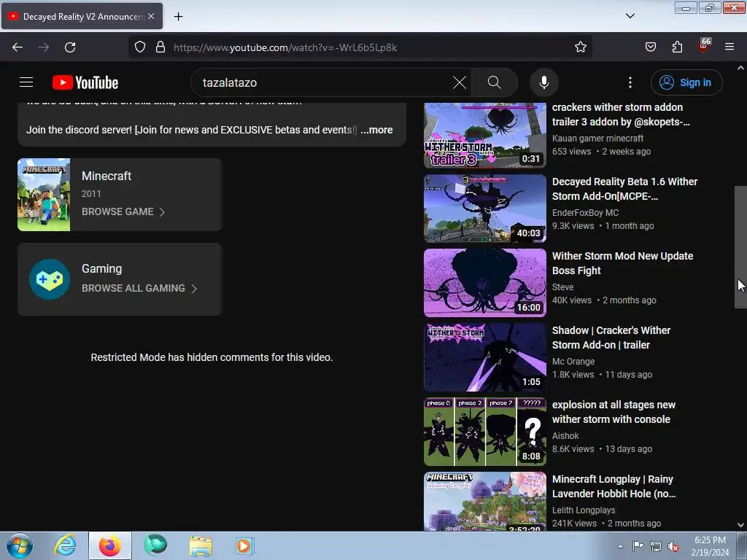Image resolution: width=747 pixels, height=560 pixels.
Task: Open Wither Storm Mod New Update title
Action: (622, 263)
